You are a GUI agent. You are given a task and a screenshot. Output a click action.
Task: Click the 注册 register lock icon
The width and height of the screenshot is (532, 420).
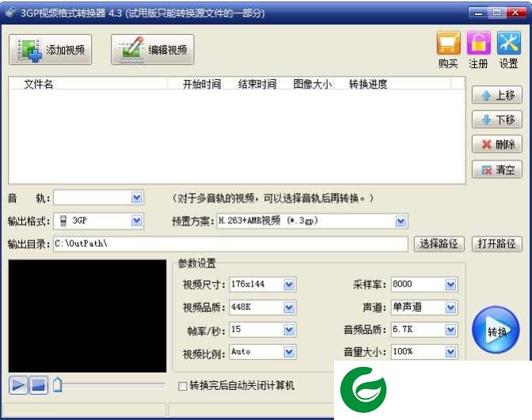(x=478, y=50)
